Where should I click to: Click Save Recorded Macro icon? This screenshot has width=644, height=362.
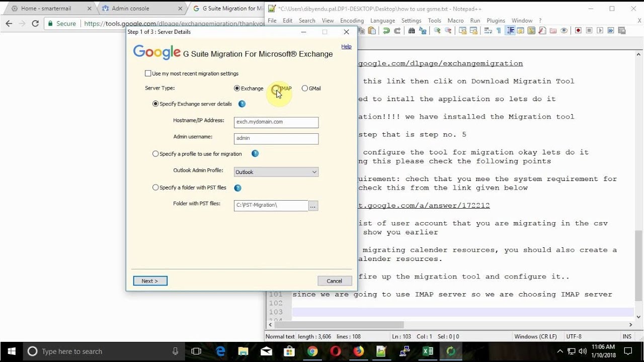pos(621,31)
